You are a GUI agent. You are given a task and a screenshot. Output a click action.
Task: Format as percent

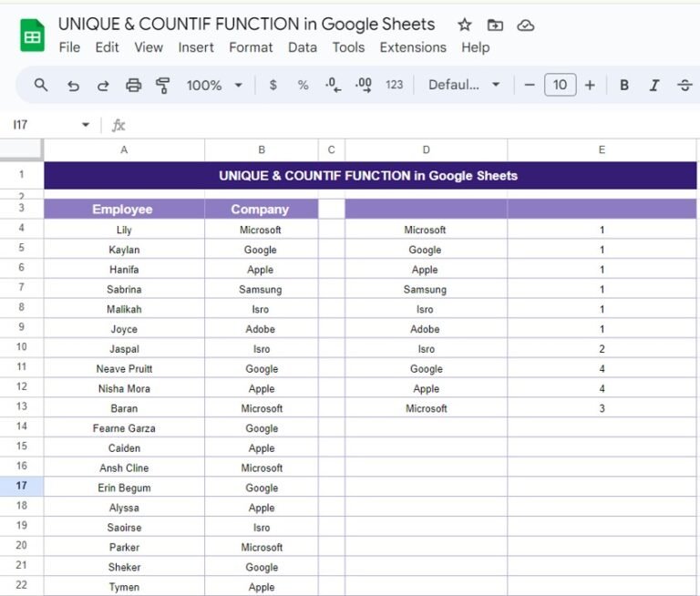(304, 85)
